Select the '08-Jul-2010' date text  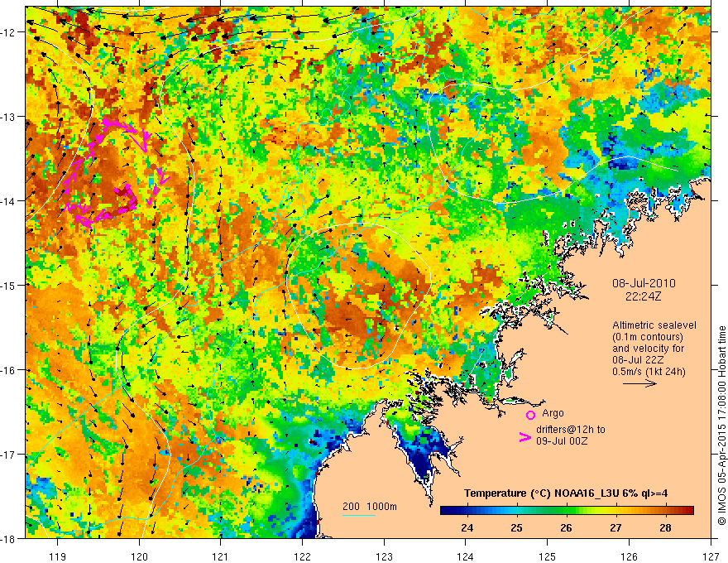pyautogui.click(x=644, y=283)
